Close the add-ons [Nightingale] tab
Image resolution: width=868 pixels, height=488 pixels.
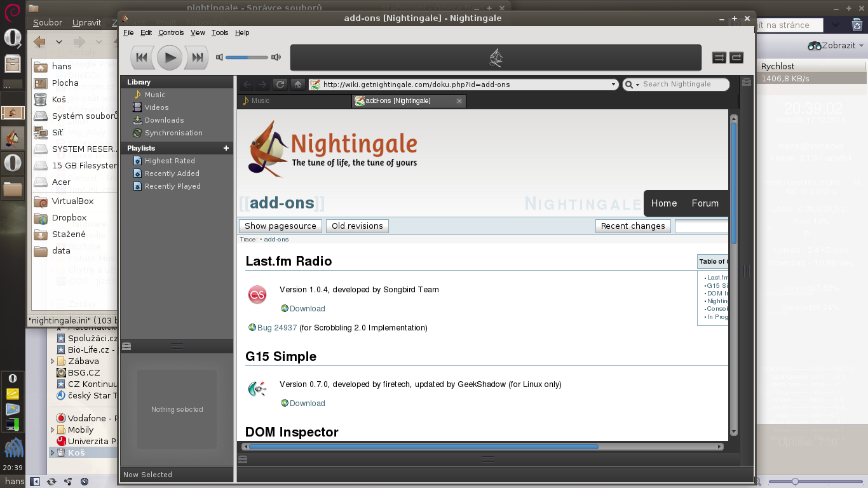coord(459,101)
